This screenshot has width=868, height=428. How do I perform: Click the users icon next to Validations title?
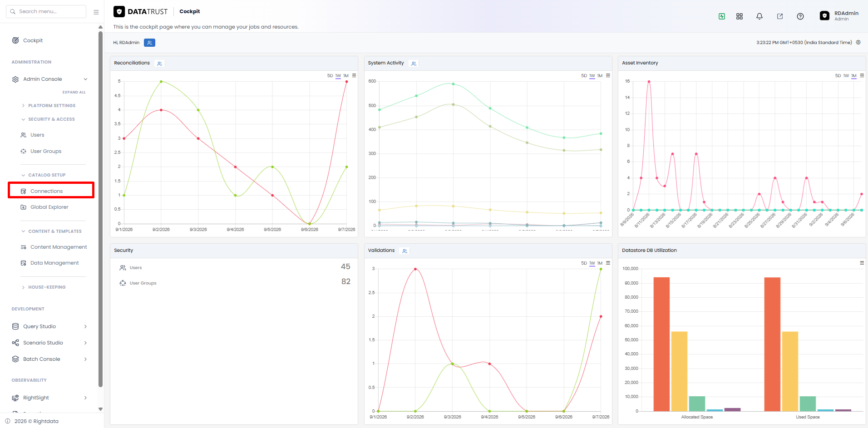coord(405,251)
